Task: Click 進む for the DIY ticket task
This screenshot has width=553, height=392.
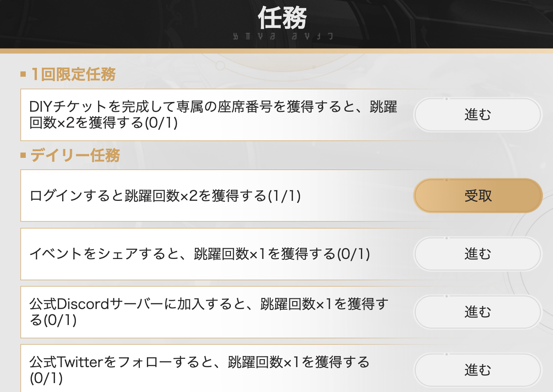Action: coord(478,115)
